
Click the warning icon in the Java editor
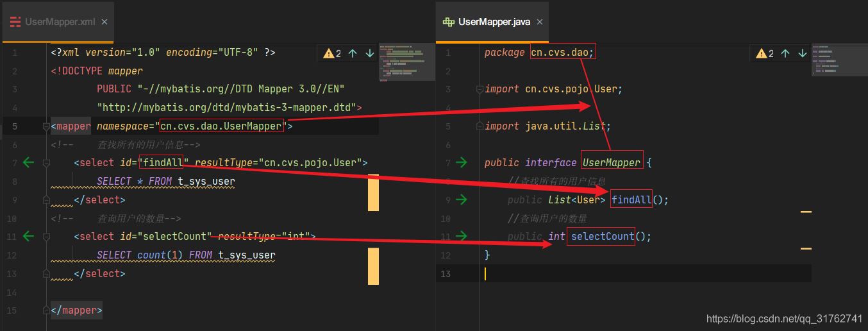762,53
